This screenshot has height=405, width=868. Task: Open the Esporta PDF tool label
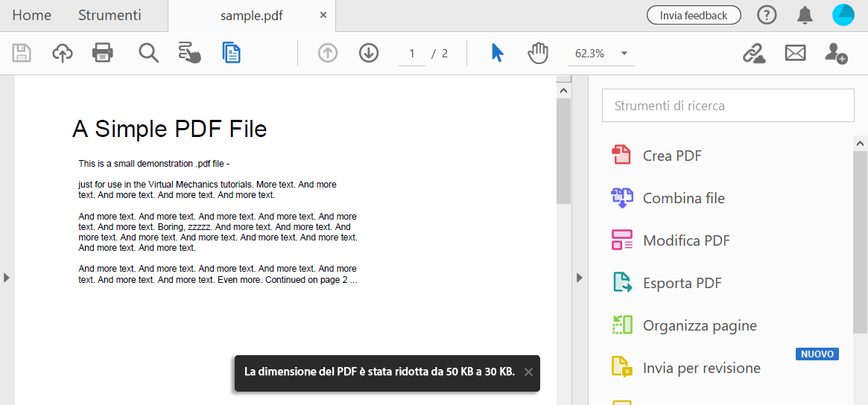pos(682,284)
